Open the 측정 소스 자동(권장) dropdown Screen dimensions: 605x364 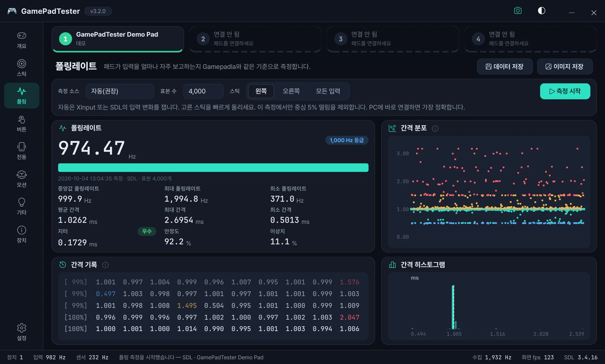tap(120, 91)
